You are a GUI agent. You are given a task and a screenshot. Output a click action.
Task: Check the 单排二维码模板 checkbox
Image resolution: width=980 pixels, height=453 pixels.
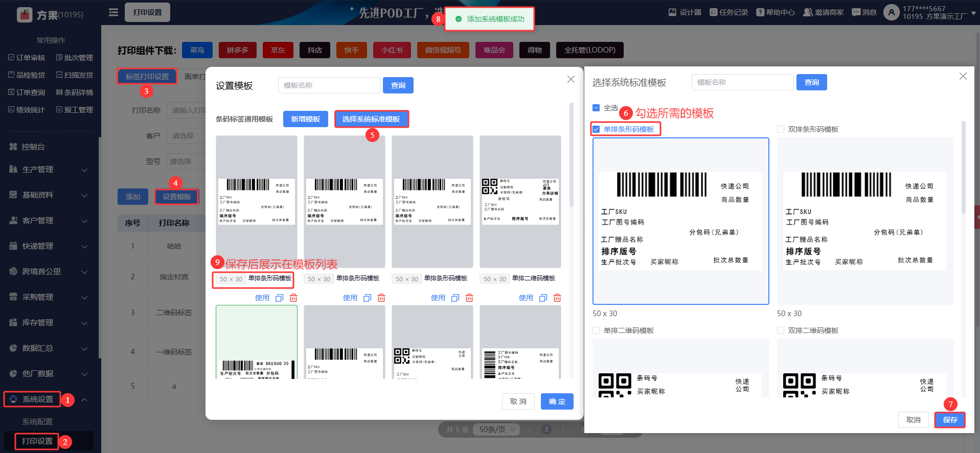[596, 330]
